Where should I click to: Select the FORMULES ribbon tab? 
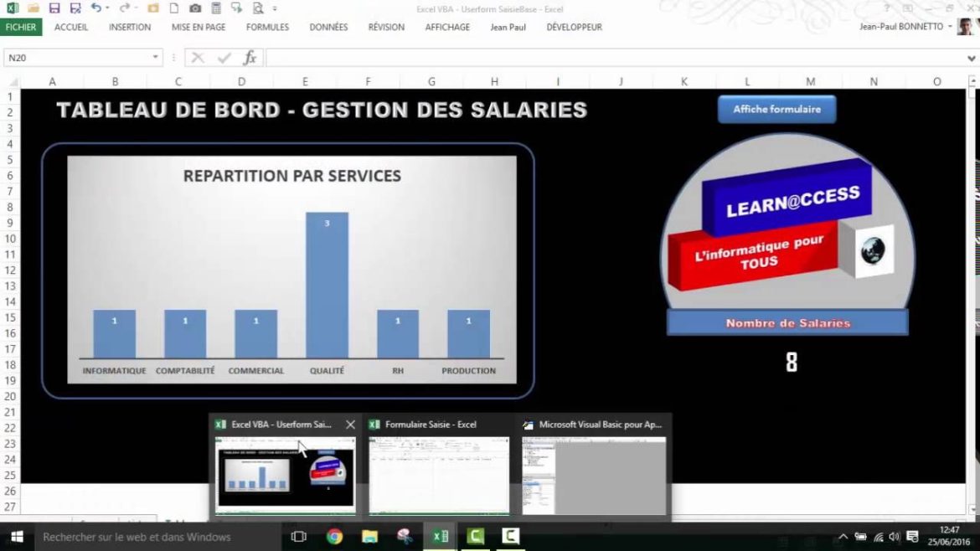pyautogui.click(x=267, y=27)
